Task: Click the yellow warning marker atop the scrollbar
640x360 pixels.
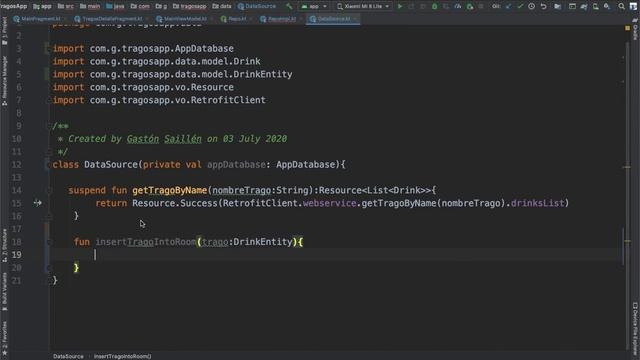Action: 627,28
